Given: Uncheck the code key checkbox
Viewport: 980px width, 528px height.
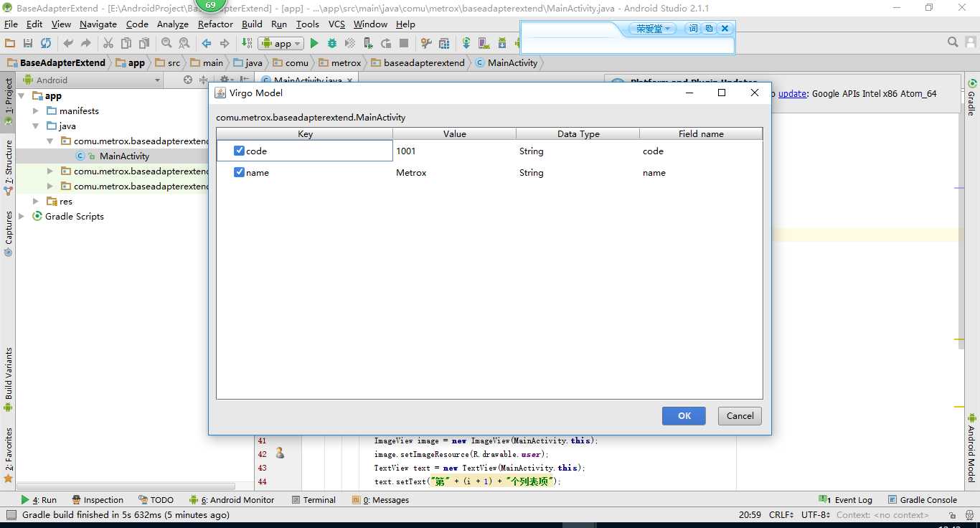Looking at the screenshot, I should tap(240, 151).
